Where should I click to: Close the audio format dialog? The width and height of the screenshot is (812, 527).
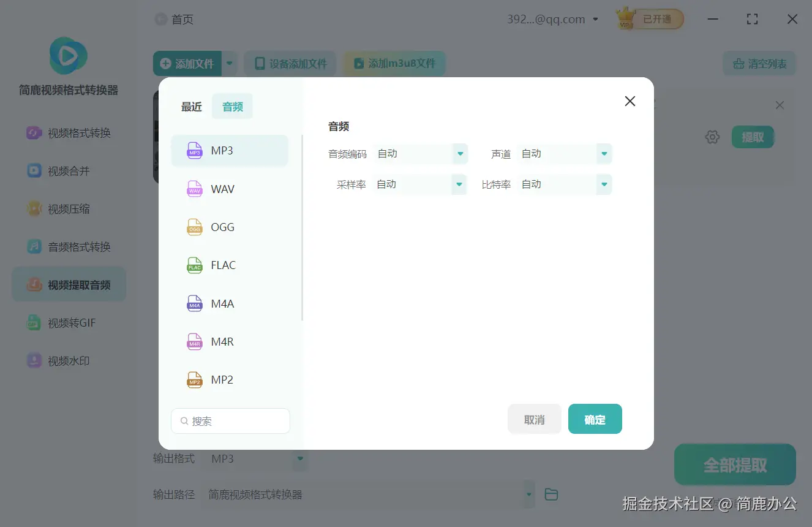pyautogui.click(x=630, y=101)
